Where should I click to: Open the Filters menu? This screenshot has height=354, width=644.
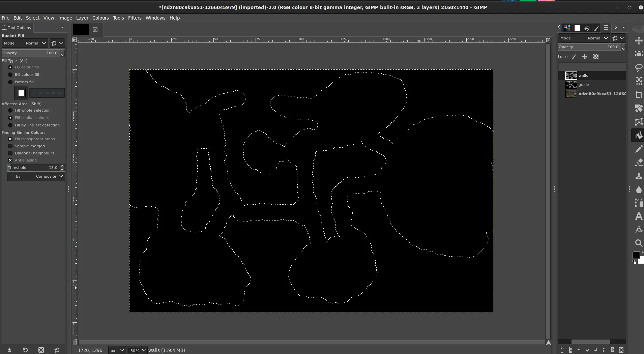[x=135, y=18]
